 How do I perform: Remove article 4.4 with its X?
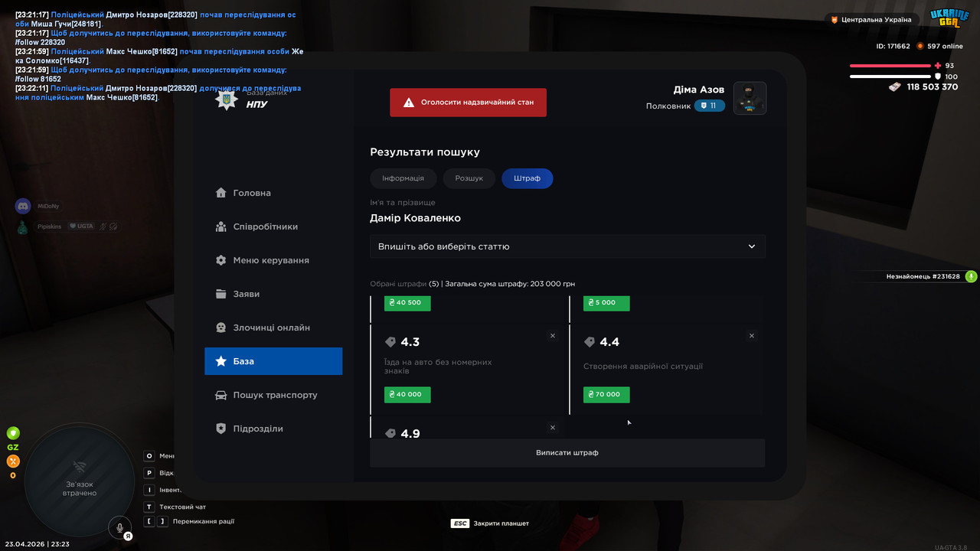(752, 336)
